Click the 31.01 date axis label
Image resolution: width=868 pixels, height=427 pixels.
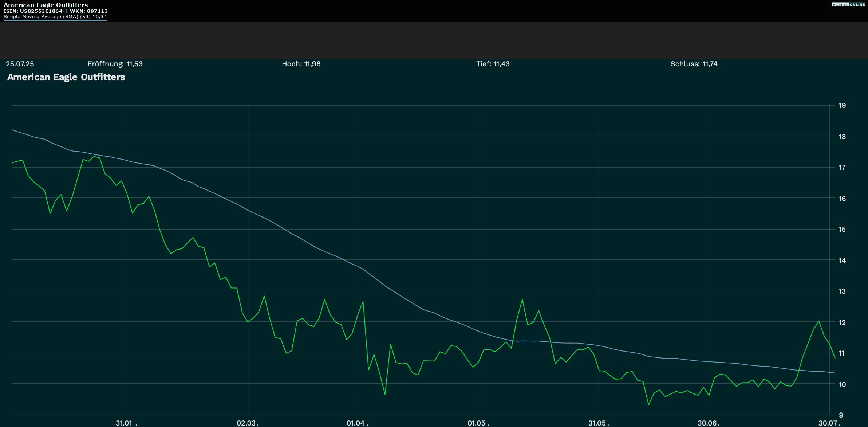tap(124, 423)
